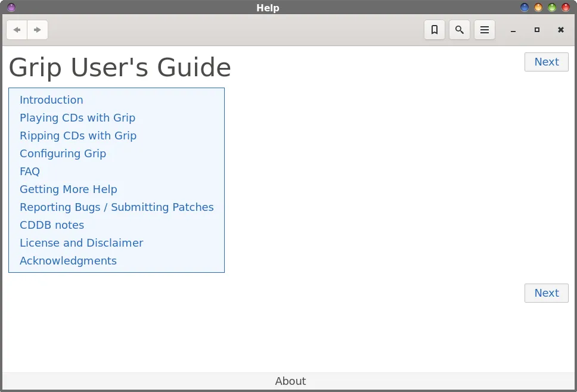This screenshot has width=577, height=392.
Task: Minimize the Help viewer window
Action: (x=513, y=30)
